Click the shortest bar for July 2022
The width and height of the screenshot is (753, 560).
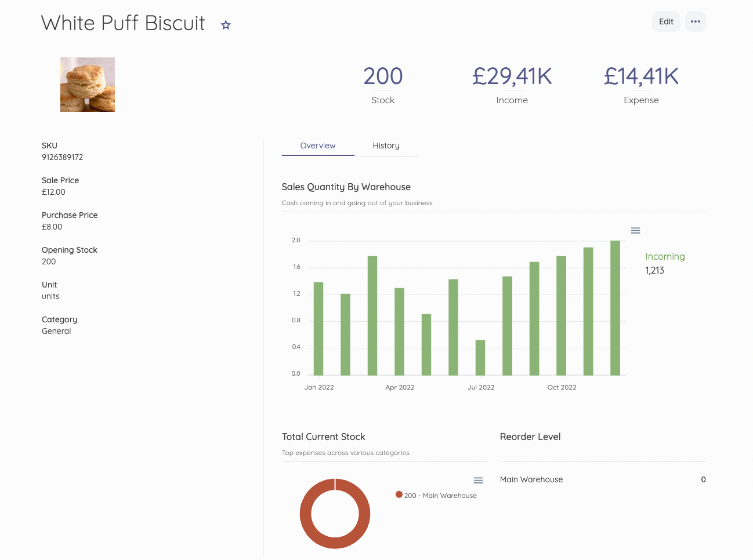480,357
